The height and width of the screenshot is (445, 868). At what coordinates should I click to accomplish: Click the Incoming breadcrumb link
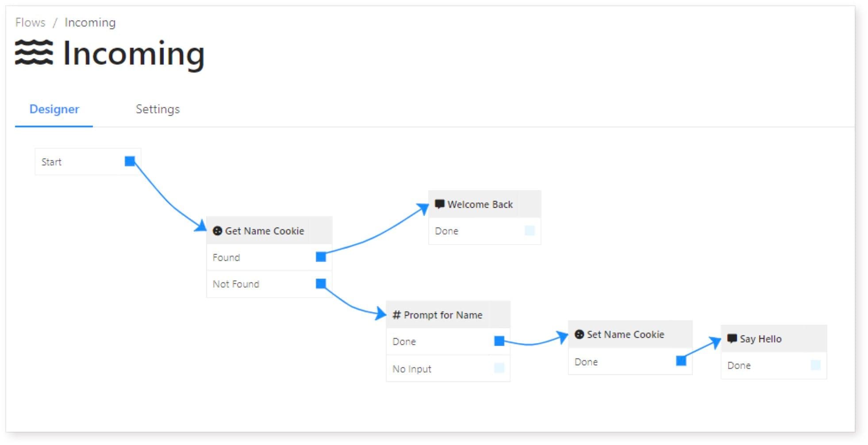pyautogui.click(x=90, y=23)
